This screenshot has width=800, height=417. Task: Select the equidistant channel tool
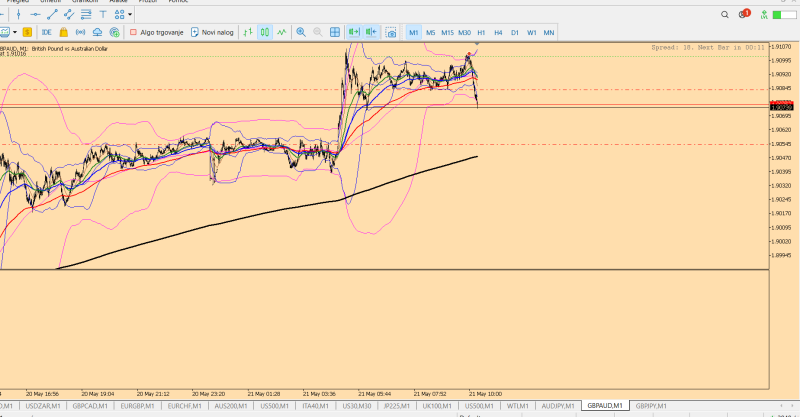[69, 14]
